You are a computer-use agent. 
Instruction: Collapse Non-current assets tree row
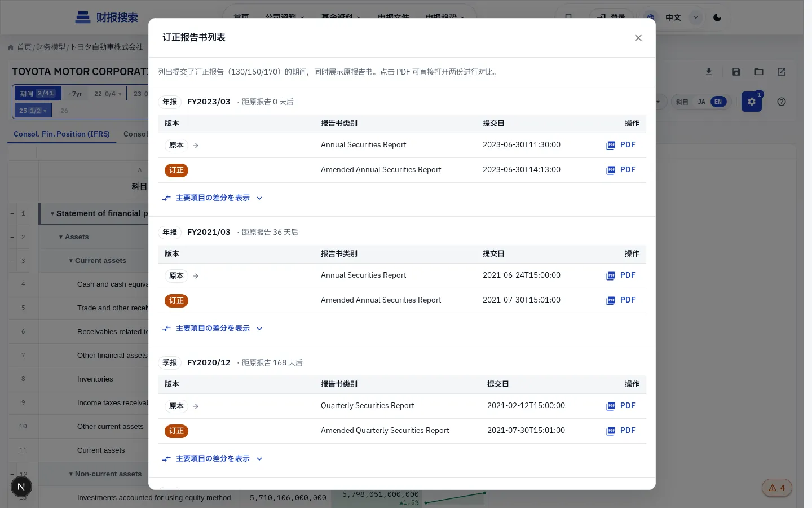coord(71,474)
